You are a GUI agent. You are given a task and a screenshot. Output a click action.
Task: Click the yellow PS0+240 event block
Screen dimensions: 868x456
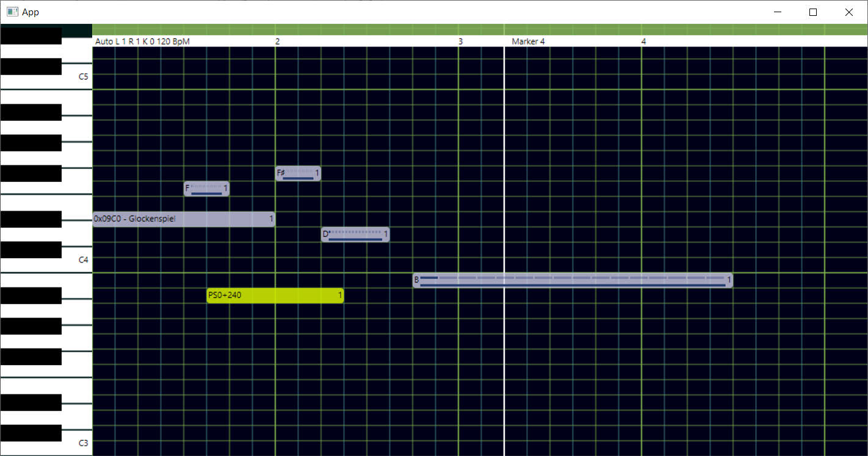coord(275,295)
